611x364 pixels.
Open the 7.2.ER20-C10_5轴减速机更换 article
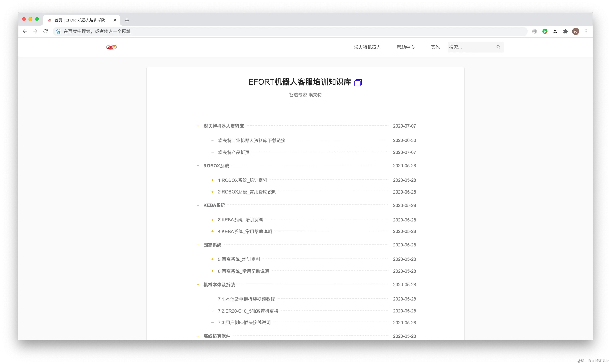248,311
